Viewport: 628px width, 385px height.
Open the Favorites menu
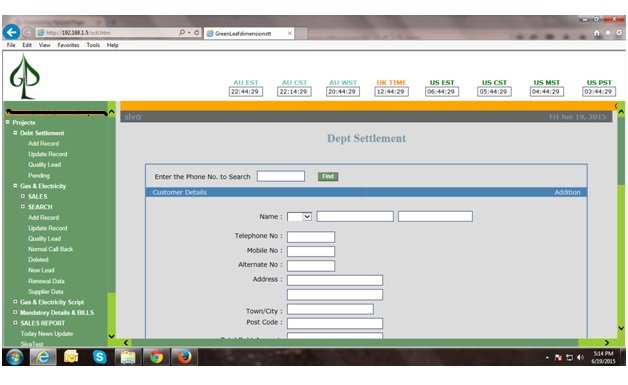coord(68,45)
